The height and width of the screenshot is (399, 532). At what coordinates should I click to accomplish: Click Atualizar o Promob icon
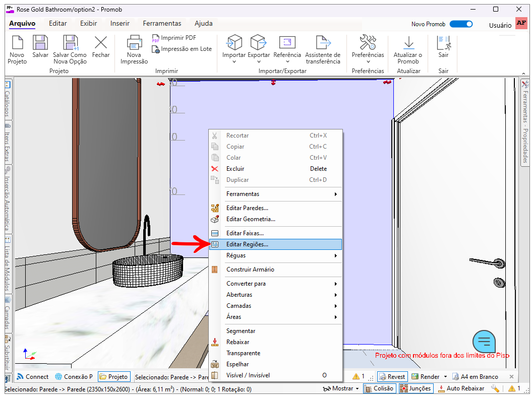click(408, 42)
